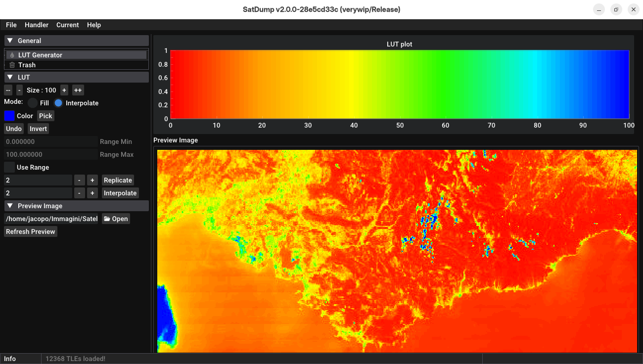
Task: Collapse the General section
Action: [x=10, y=41]
